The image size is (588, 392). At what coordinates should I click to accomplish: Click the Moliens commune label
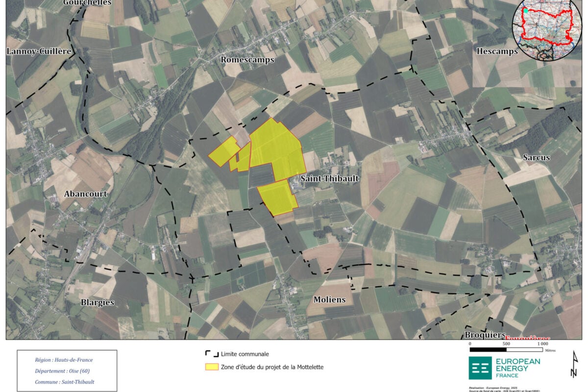click(x=329, y=299)
